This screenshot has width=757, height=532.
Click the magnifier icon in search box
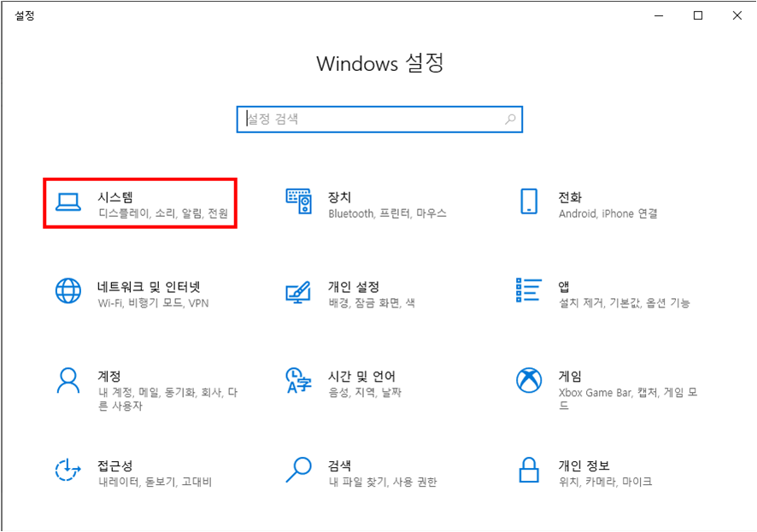point(510,120)
